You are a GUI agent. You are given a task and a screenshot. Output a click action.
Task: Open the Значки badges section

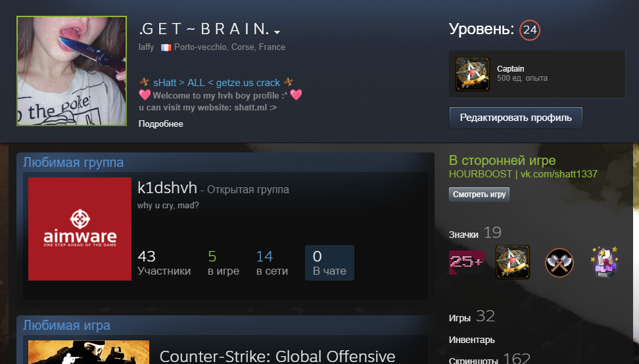(463, 235)
